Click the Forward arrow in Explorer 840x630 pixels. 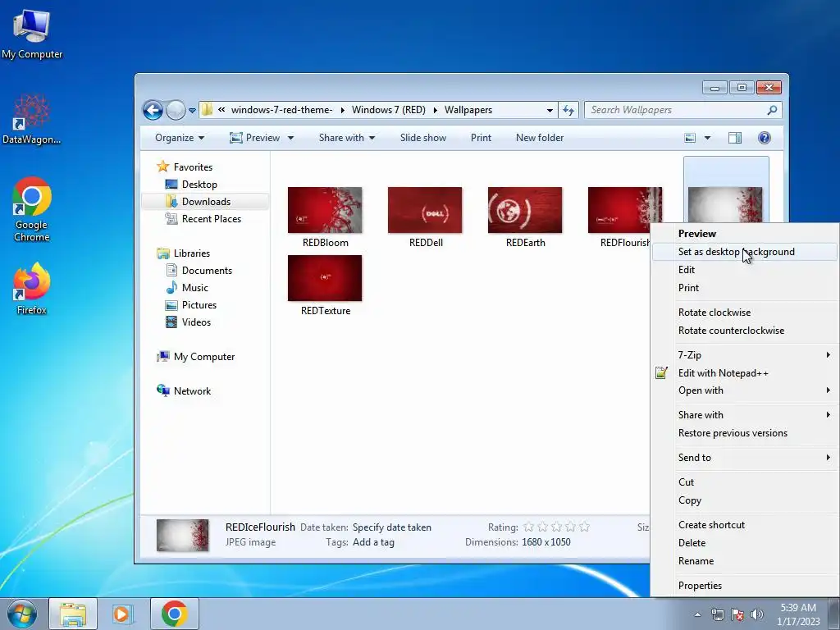point(176,111)
